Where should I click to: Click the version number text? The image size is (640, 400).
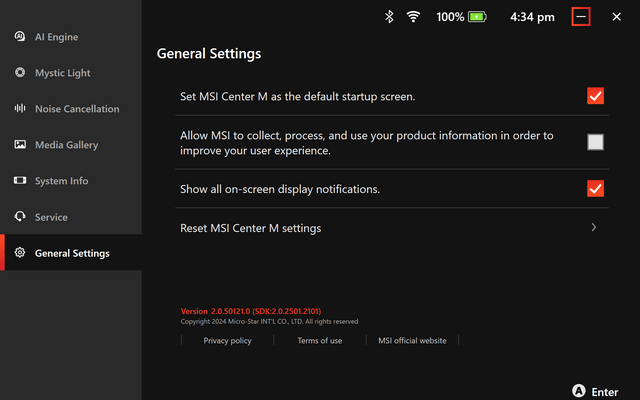[x=251, y=311]
